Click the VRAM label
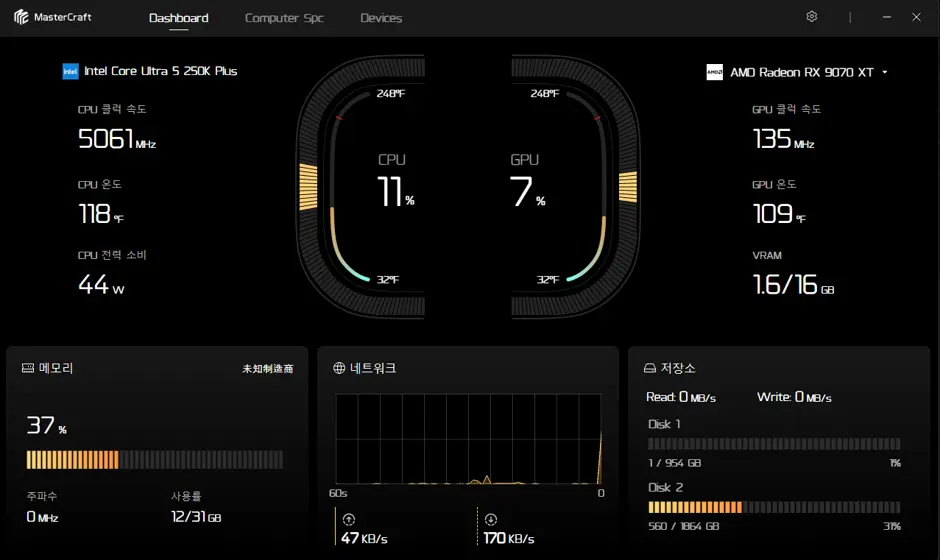This screenshot has width=940, height=560. [767, 255]
